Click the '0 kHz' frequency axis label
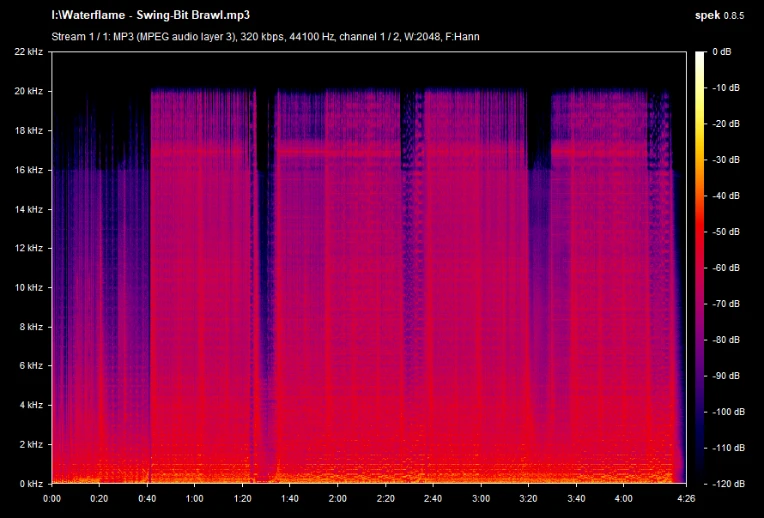 tap(31, 484)
